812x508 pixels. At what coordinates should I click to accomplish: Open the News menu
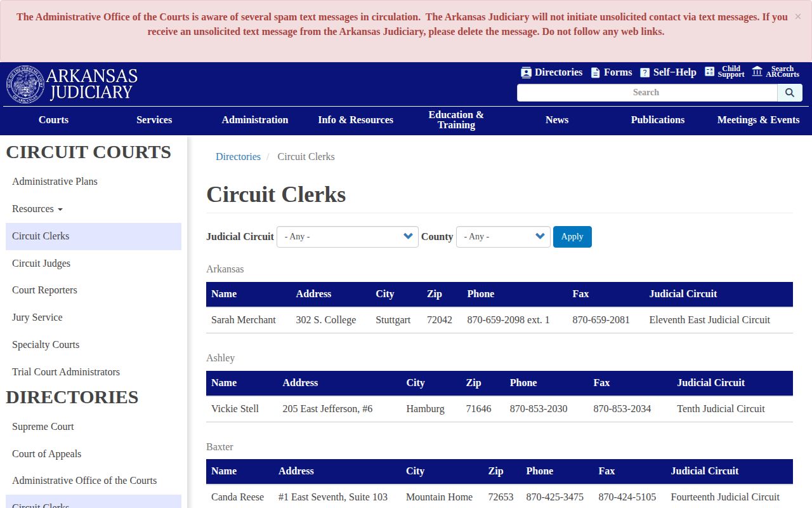point(557,120)
